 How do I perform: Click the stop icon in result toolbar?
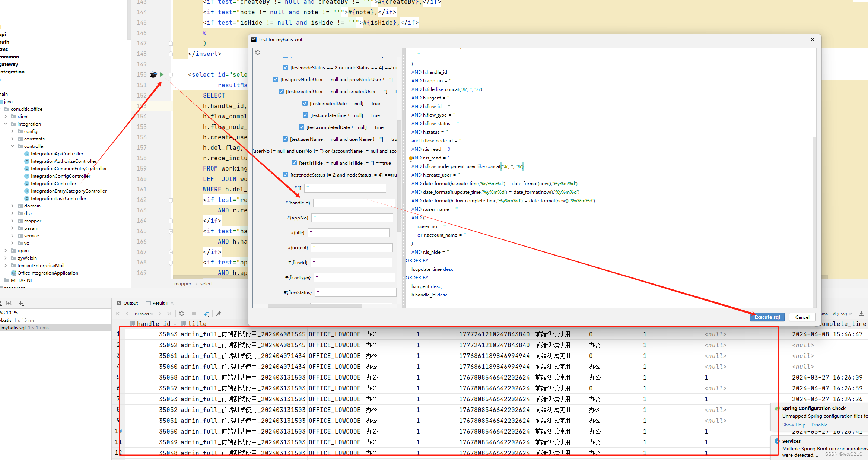coord(194,314)
